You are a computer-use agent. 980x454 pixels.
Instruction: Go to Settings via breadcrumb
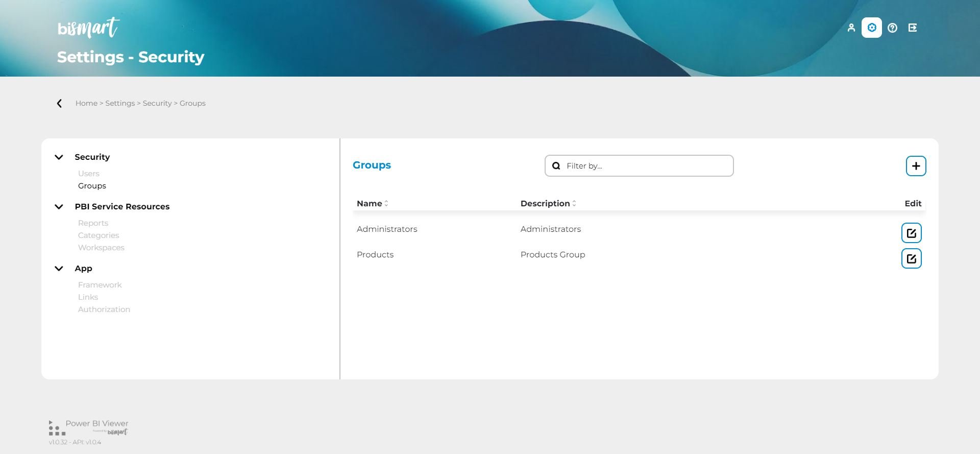tap(120, 103)
